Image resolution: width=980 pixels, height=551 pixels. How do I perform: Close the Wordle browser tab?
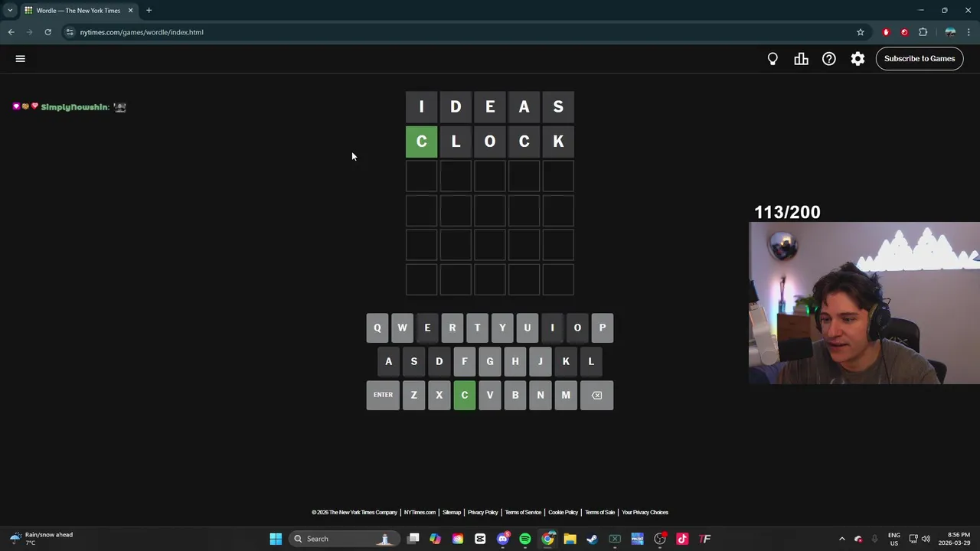(130, 11)
